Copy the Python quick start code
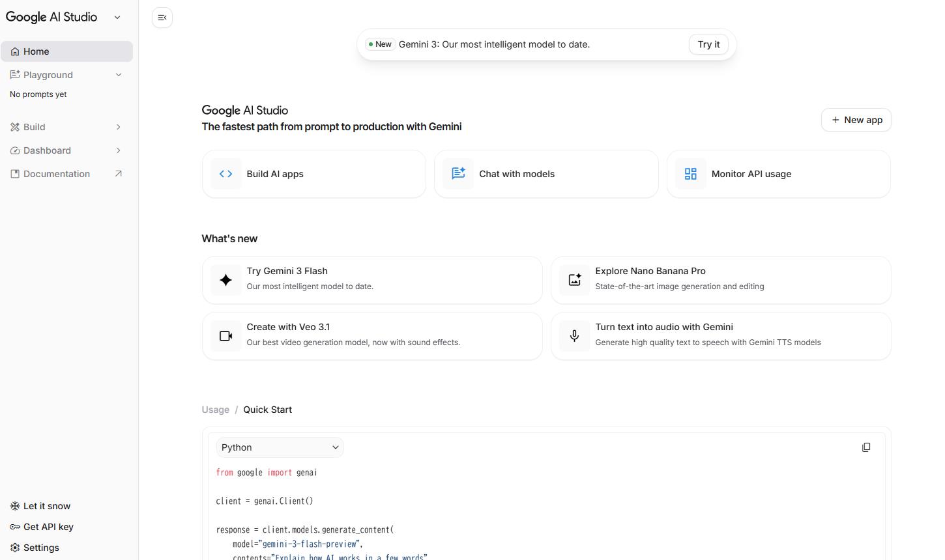 coord(866,447)
